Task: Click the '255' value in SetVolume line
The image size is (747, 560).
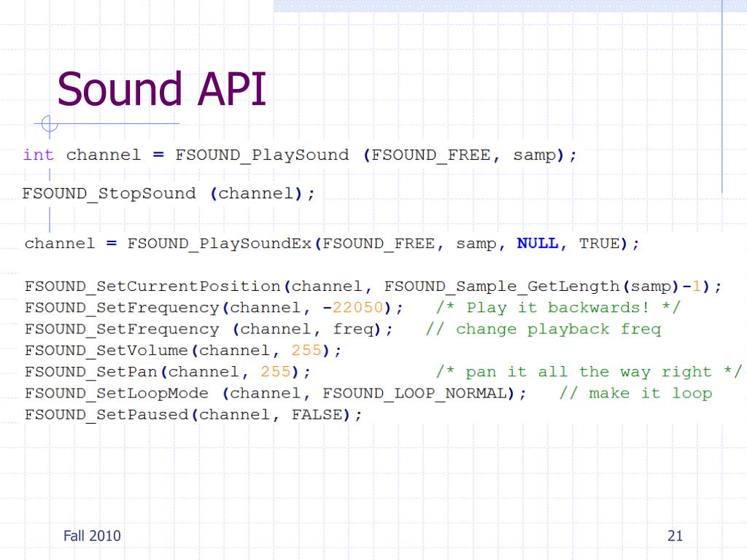Action: coord(306,351)
